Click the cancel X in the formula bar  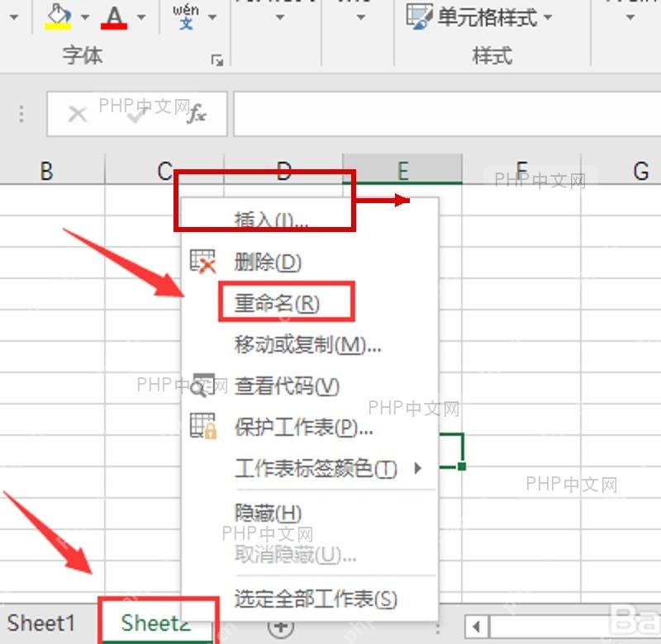coord(78,114)
